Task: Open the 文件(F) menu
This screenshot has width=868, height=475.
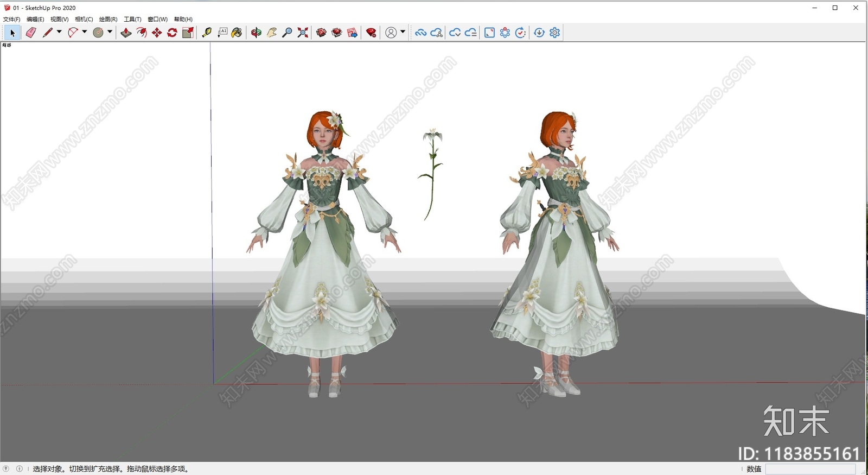Action: coord(11,19)
